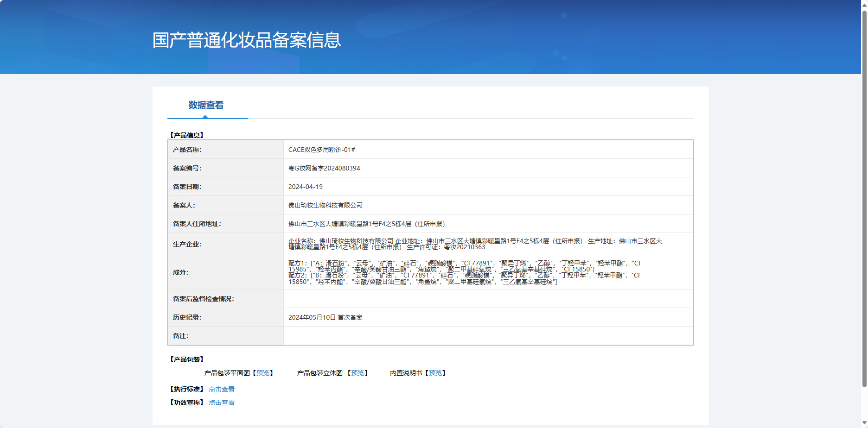Select history record 2024年05月10日 首次备案
868x428 pixels.
pyautogui.click(x=325, y=317)
